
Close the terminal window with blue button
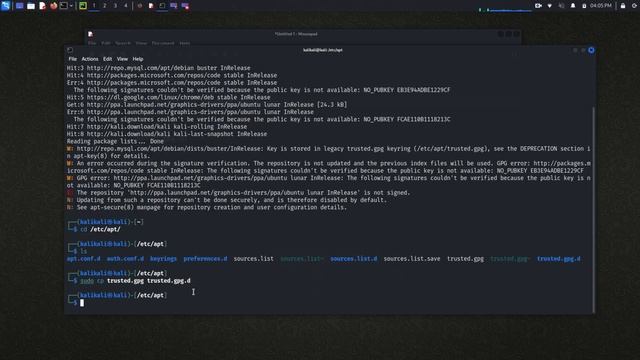[x=591, y=50]
